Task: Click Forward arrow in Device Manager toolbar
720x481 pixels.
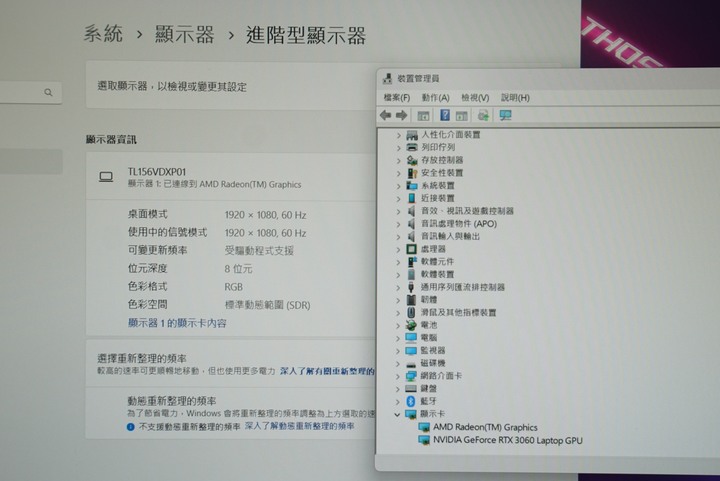Action: point(401,115)
